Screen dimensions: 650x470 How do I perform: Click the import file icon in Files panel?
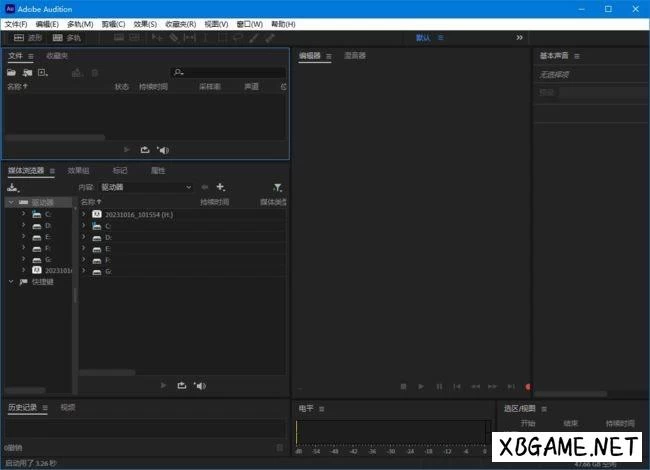click(x=28, y=73)
